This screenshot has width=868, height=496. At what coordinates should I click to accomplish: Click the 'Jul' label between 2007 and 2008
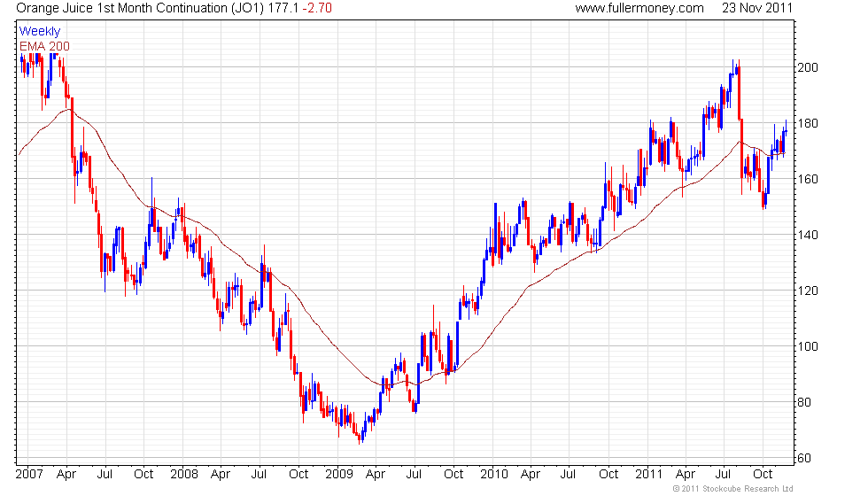tap(105, 475)
